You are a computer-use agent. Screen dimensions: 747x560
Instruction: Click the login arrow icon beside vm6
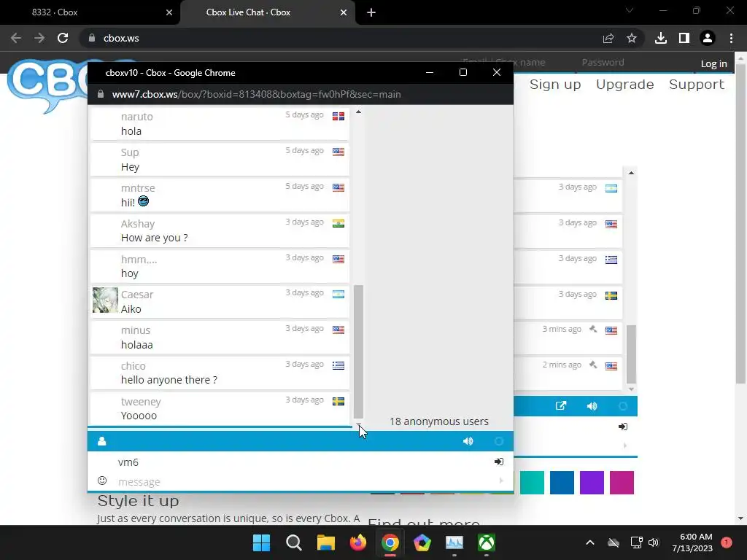point(499,462)
